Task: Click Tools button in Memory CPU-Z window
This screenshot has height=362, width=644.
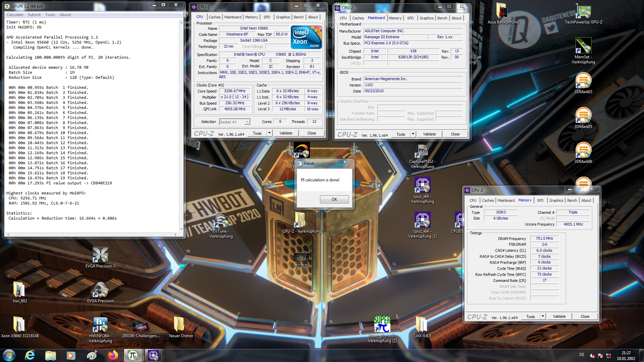Action: pyautogui.click(x=530, y=316)
